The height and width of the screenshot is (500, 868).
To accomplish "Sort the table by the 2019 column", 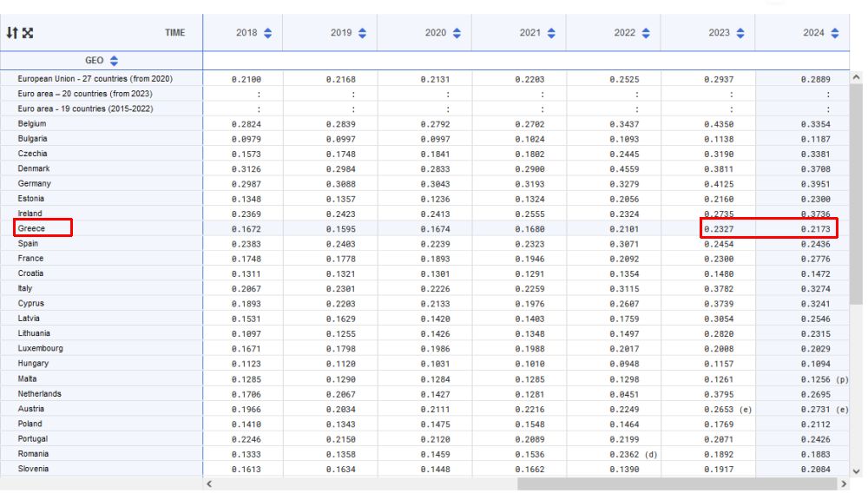I will 363,33.
